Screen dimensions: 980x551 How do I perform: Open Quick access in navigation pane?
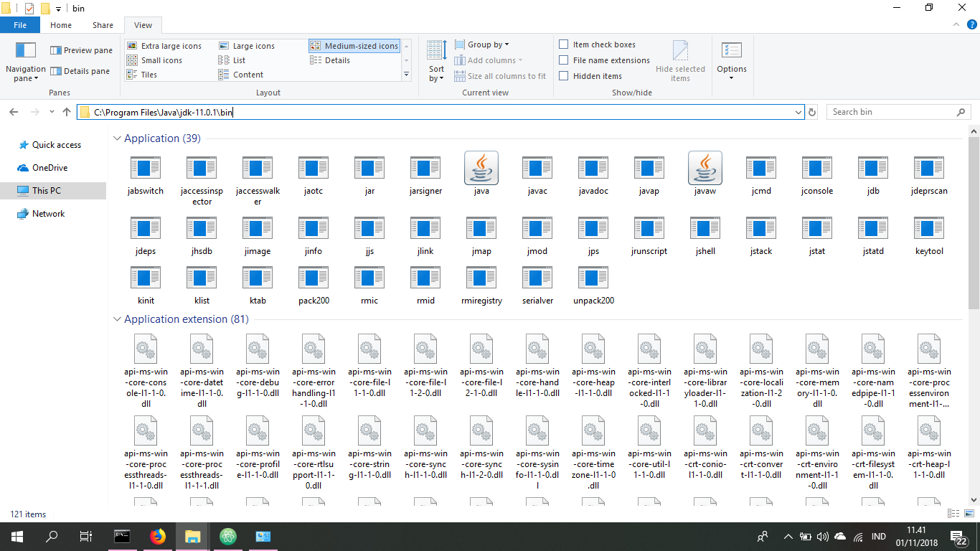(49, 145)
